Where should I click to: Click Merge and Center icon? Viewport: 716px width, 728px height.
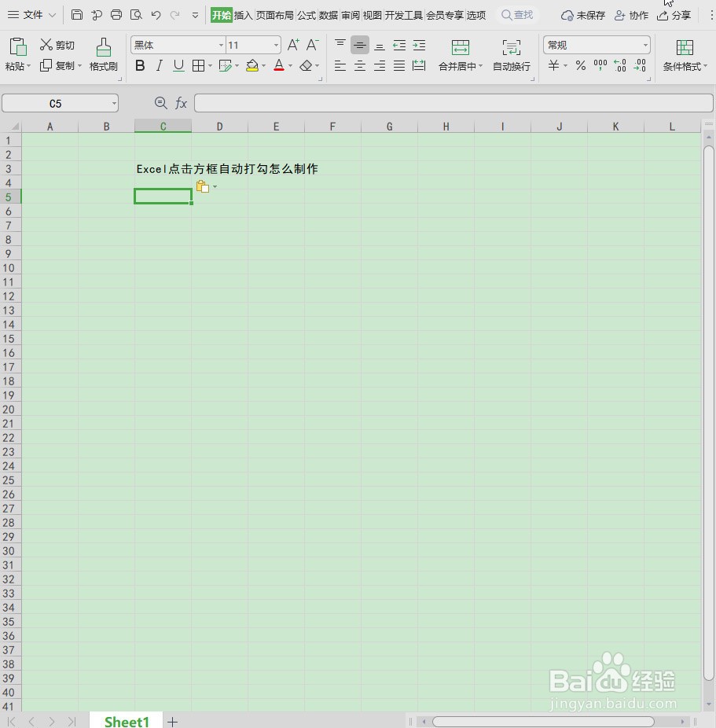click(x=461, y=47)
